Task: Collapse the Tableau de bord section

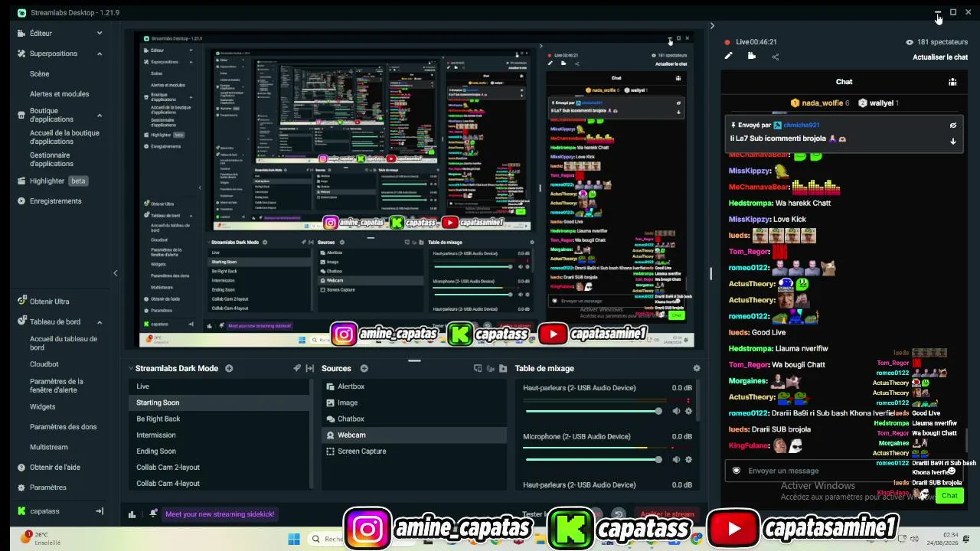Action: [100, 322]
